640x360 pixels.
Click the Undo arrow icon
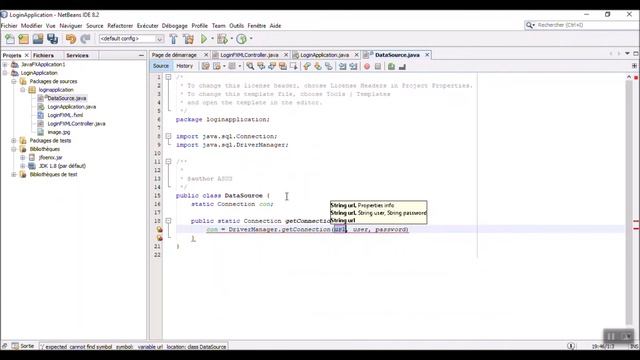click(71, 39)
